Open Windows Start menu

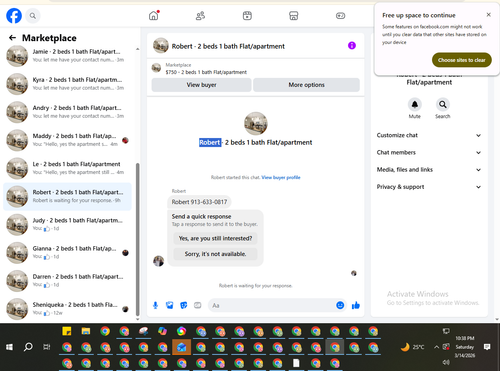pyautogui.click(x=9, y=347)
